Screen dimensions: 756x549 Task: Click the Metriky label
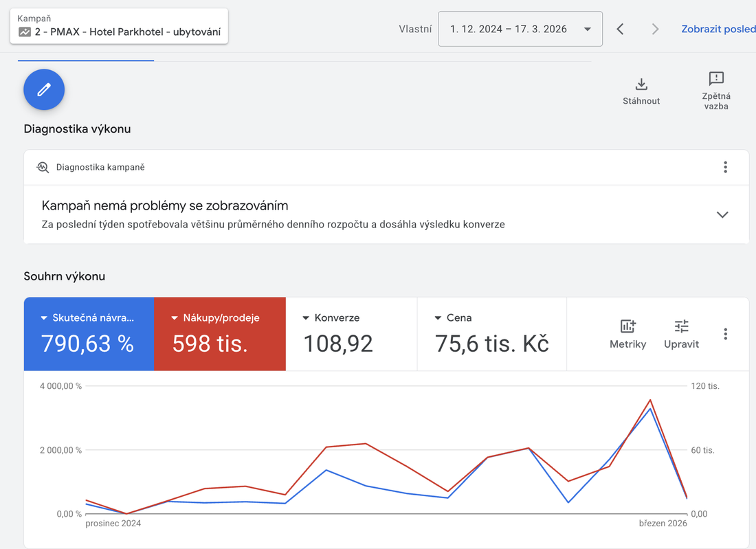627,344
